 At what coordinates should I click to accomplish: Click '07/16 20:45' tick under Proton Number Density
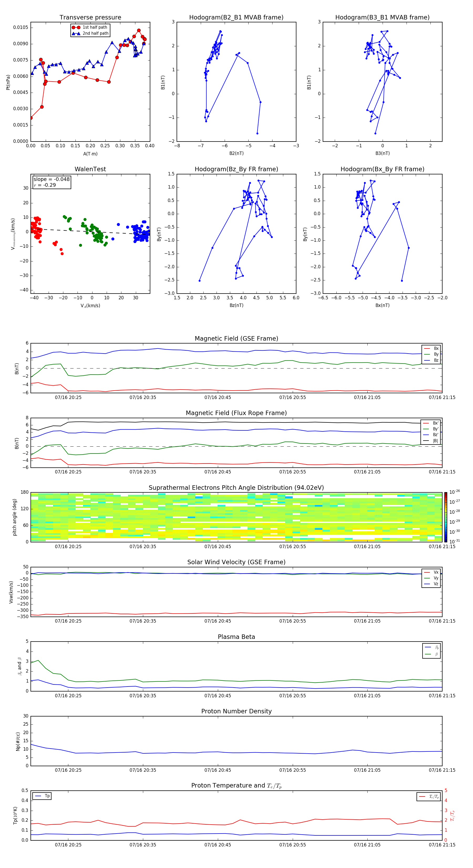tap(218, 770)
